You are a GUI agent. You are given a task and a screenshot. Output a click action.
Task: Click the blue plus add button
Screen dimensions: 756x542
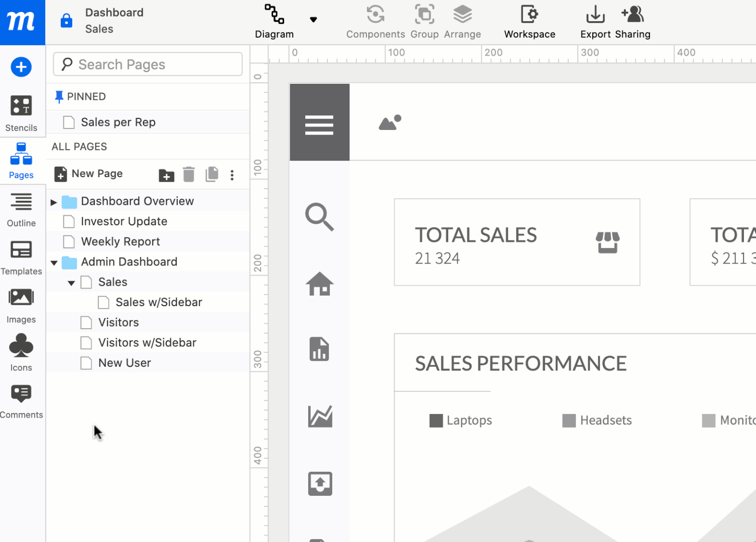click(21, 67)
